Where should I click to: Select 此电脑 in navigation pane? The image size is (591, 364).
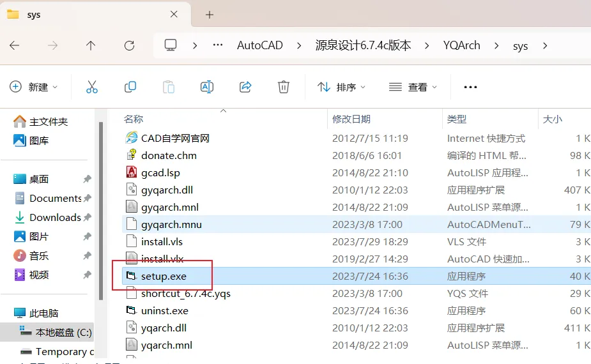[36, 313]
